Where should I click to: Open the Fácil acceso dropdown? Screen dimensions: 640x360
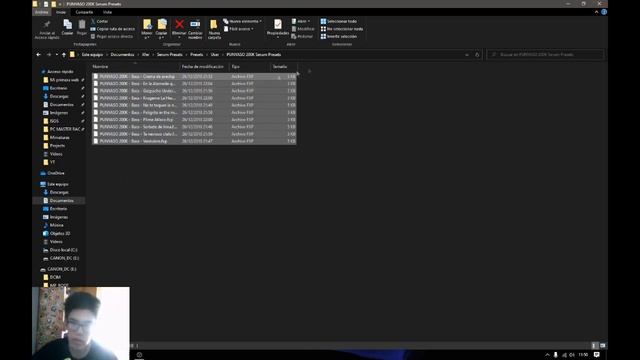pyautogui.click(x=239, y=29)
